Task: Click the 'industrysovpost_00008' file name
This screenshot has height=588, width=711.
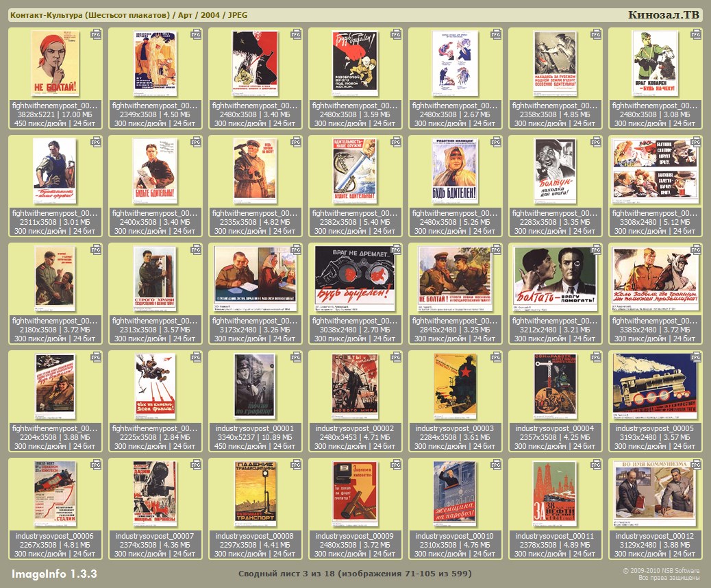Action: (x=255, y=536)
